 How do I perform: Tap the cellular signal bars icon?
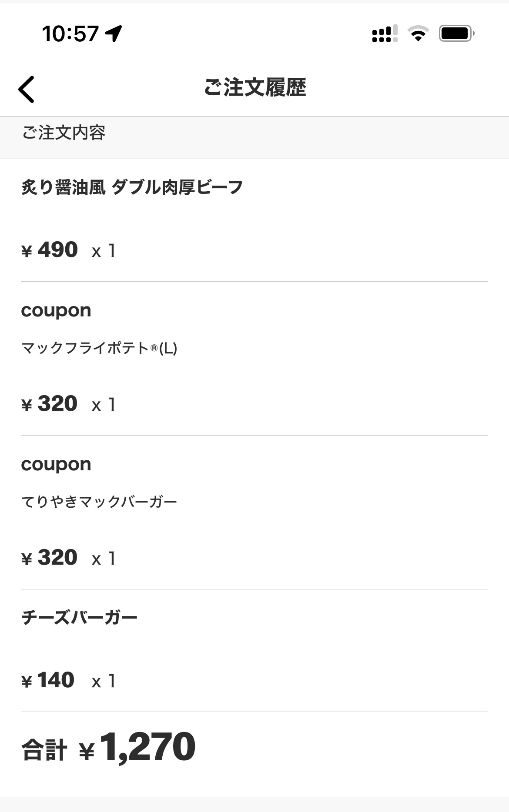pos(385,33)
